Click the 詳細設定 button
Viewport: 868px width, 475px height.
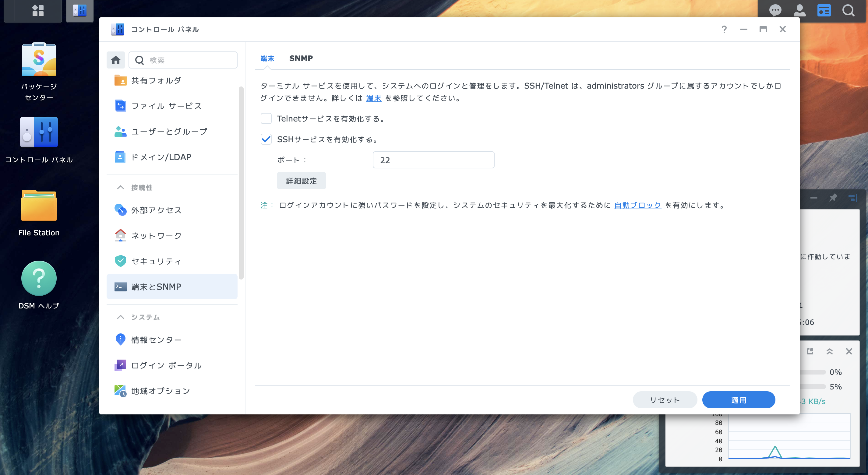[301, 181]
